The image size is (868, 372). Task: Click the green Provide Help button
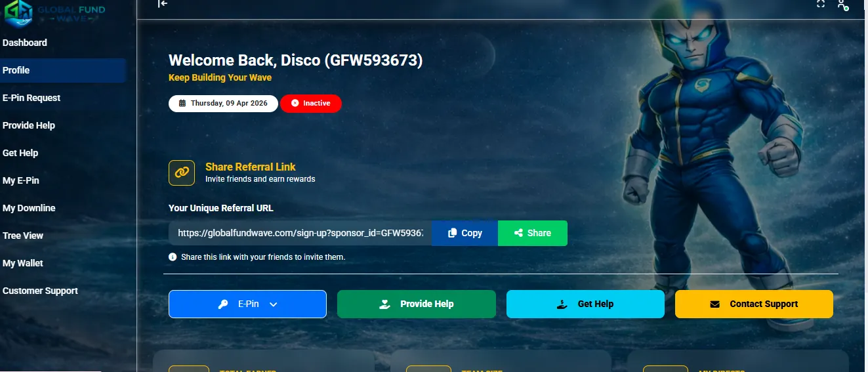point(416,304)
